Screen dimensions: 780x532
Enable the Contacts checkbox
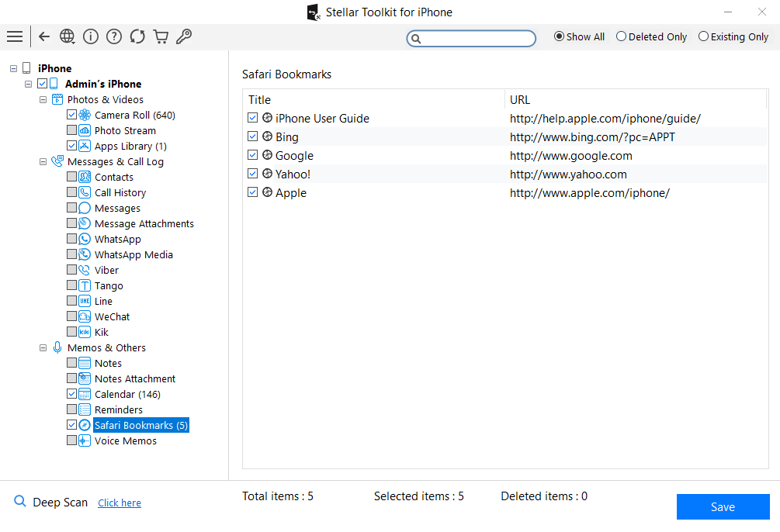pyautogui.click(x=72, y=177)
